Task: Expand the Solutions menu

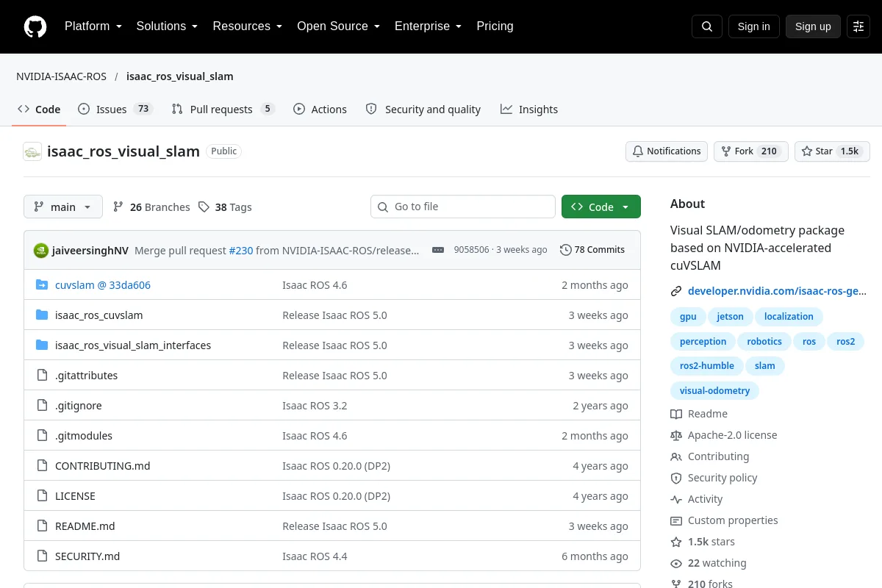Action: point(167,26)
